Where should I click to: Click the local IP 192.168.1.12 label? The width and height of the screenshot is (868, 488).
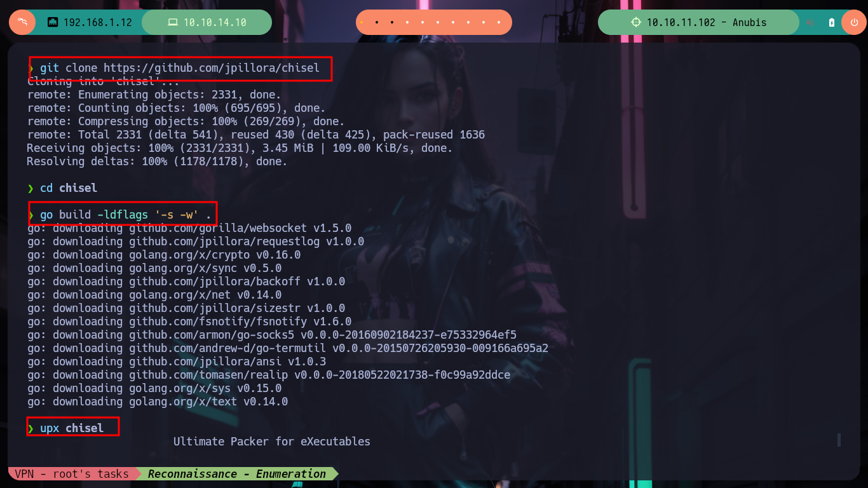[x=98, y=22]
